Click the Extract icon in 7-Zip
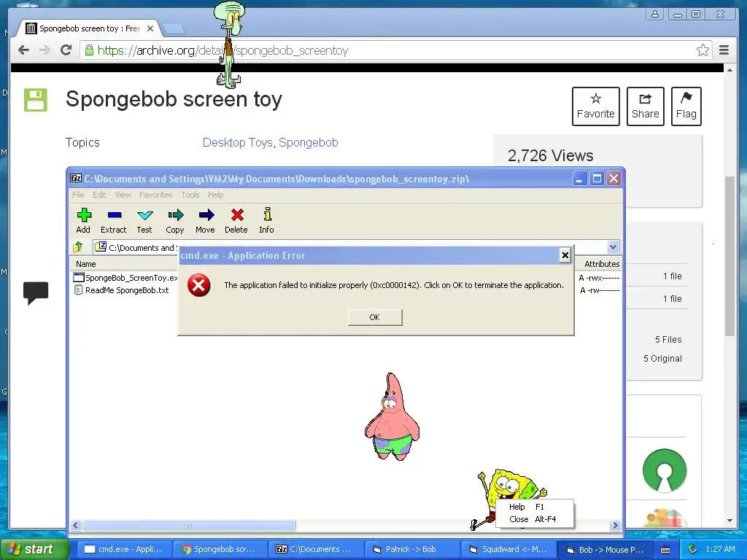747x560 pixels. click(x=113, y=220)
